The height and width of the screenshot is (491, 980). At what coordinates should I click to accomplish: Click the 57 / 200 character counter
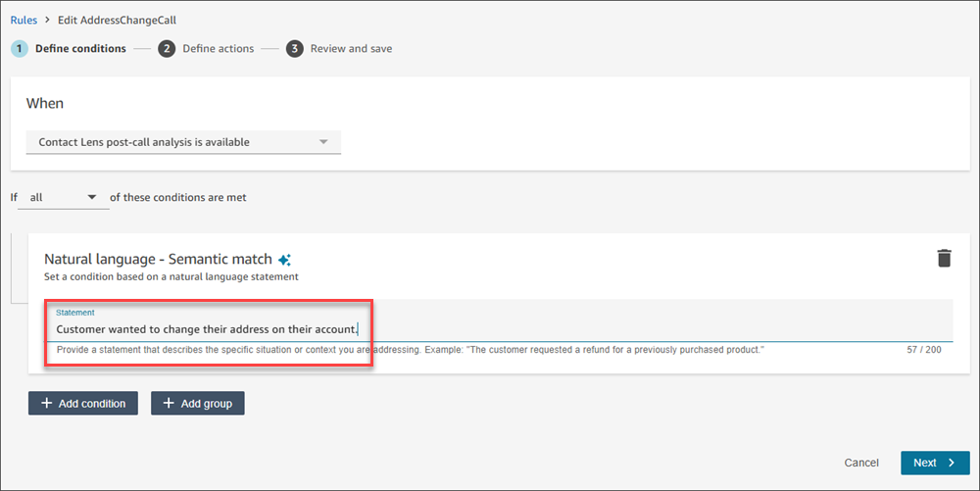(924, 349)
